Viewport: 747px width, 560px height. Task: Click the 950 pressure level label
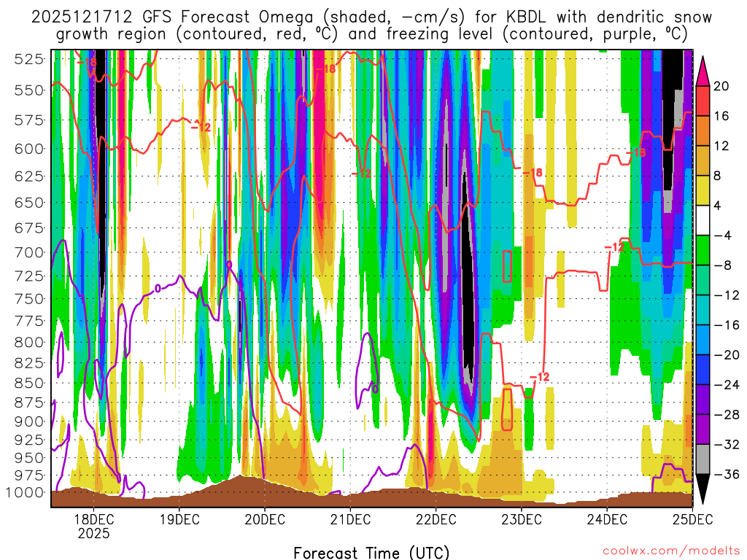click(x=29, y=458)
